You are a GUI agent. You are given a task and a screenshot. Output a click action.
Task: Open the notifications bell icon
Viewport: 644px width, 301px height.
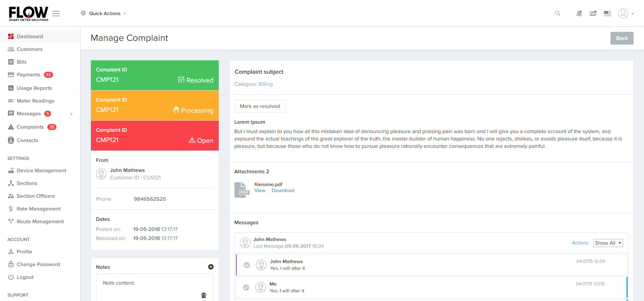(579, 14)
